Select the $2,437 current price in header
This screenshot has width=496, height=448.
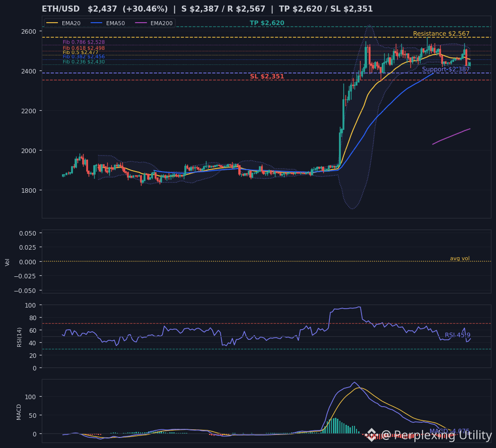(103, 9)
